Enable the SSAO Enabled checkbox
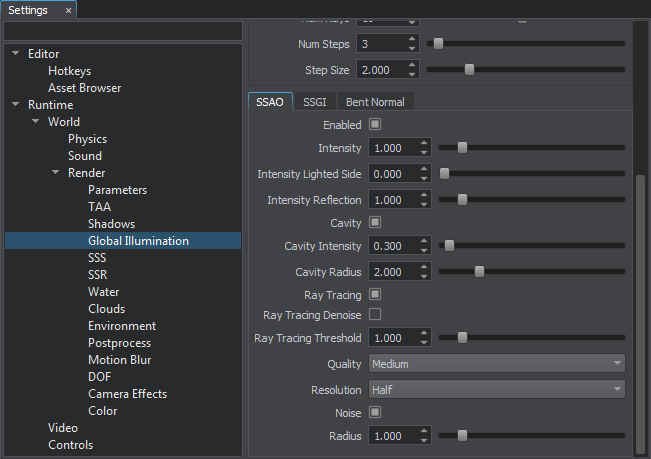Screen dimensions: 651x459 375,125
